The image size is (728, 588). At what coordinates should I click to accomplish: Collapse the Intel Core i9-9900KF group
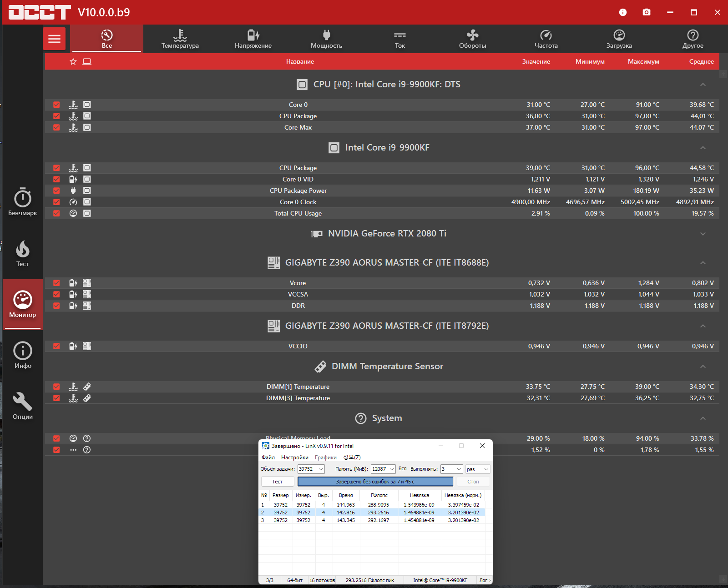pos(703,148)
